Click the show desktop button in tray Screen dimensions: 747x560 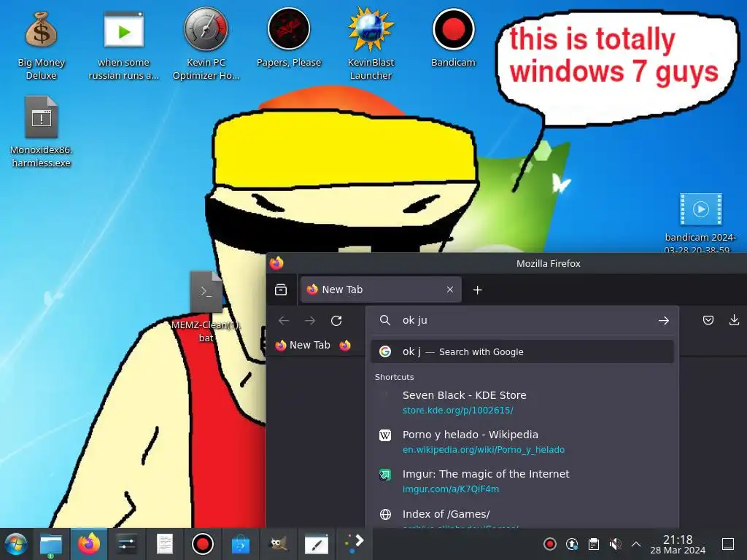tap(728, 544)
